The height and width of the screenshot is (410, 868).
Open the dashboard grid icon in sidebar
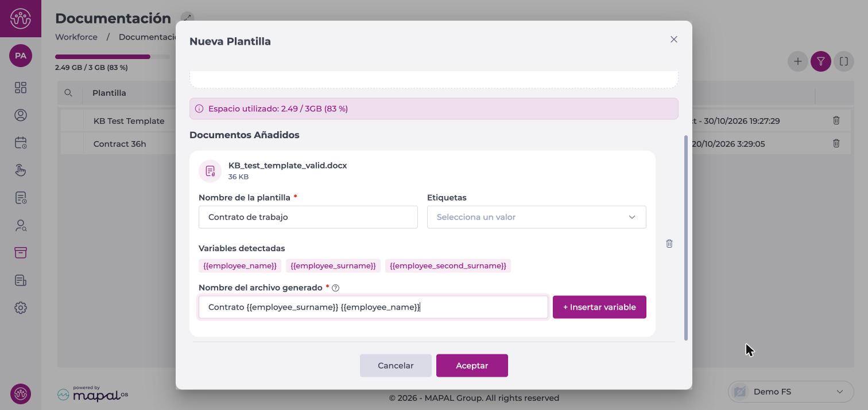click(21, 88)
